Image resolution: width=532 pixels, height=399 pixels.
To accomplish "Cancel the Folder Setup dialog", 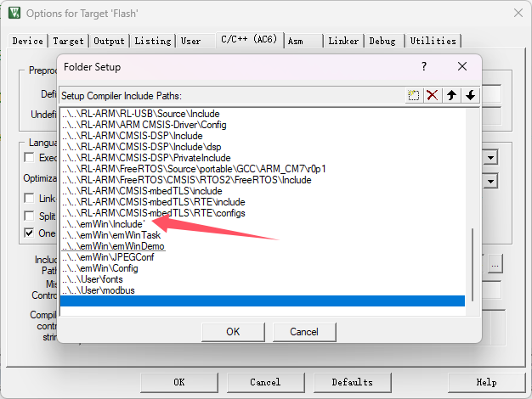I will 304,332.
